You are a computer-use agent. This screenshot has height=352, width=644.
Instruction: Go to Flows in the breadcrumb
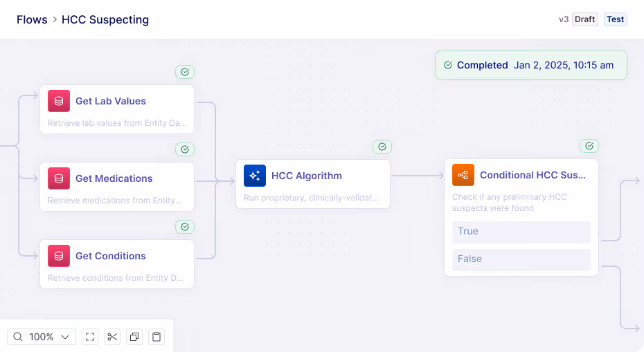click(x=32, y=19)
